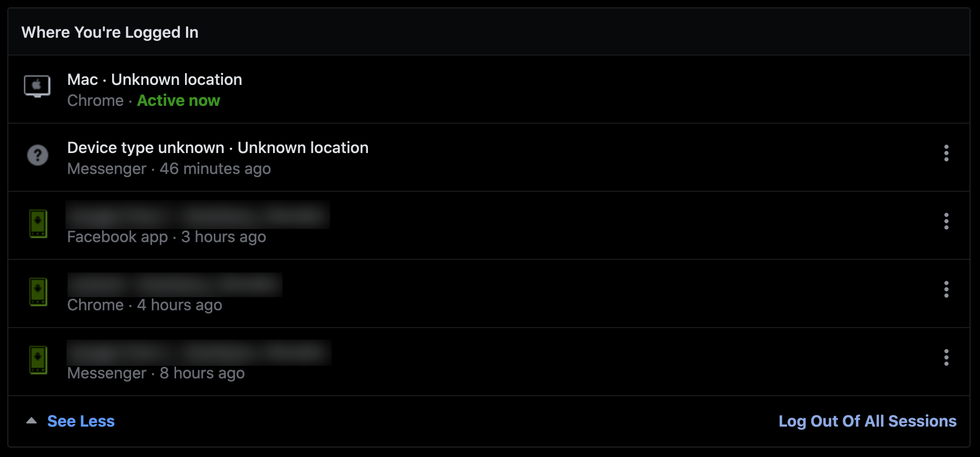Click the Facebook app · 3 hours ago text
Image resolution: width=980 pixels, height=457 pixels.
coord(167,237)
